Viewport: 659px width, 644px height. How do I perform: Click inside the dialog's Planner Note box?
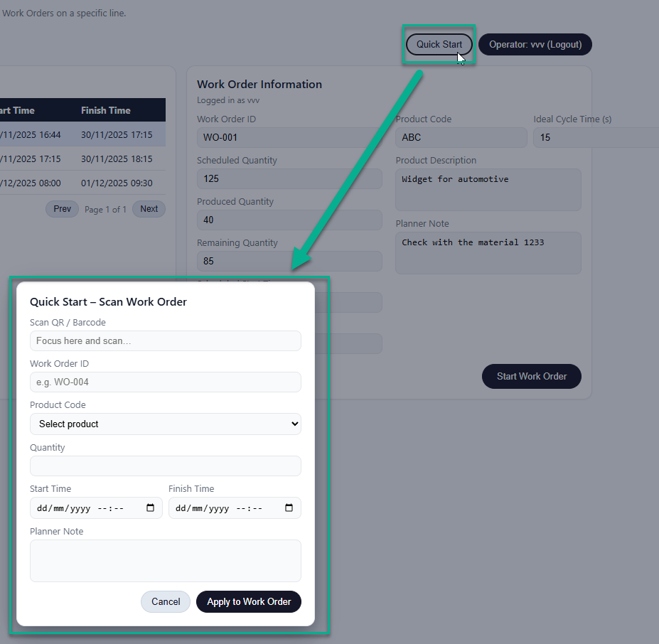click(x=165, y=561)
